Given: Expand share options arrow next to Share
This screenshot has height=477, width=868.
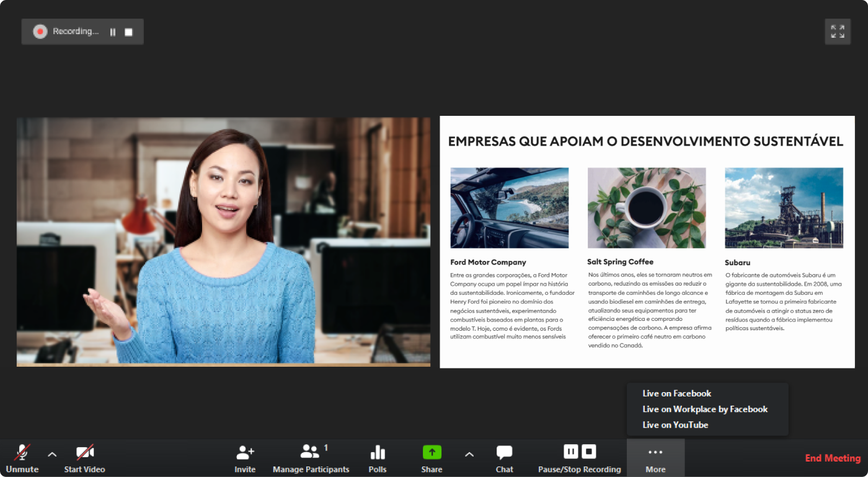Looking at the screenshot, I should coord(469,455).
